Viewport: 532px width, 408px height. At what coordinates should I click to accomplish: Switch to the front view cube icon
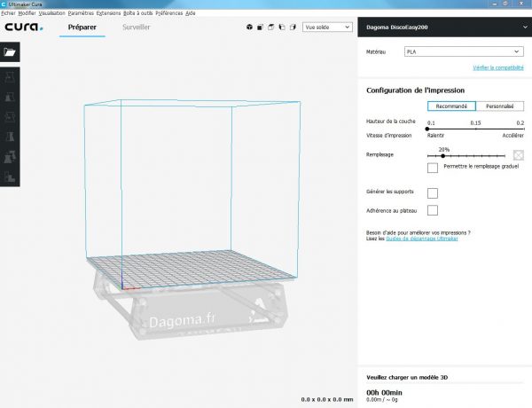(x=260, y=27)
